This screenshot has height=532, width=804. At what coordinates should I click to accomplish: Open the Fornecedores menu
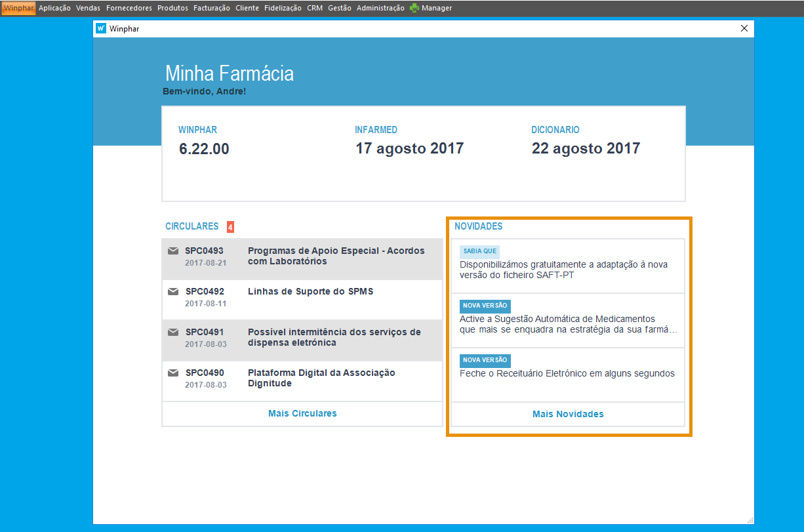click(129, 8)
